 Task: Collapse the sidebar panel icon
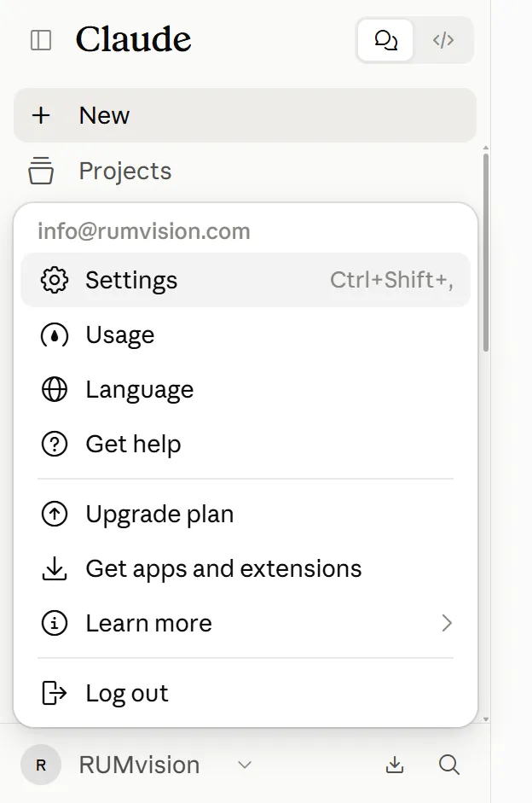pos(41,40)
